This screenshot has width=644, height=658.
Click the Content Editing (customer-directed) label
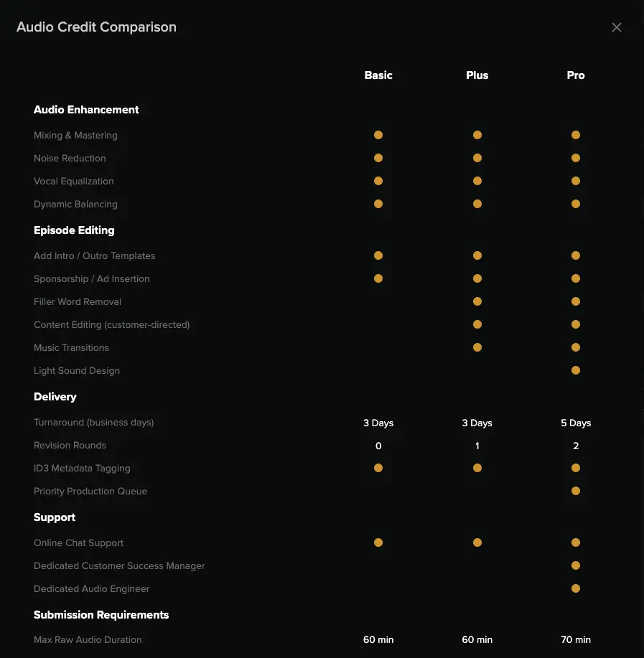tap(111, 324)
